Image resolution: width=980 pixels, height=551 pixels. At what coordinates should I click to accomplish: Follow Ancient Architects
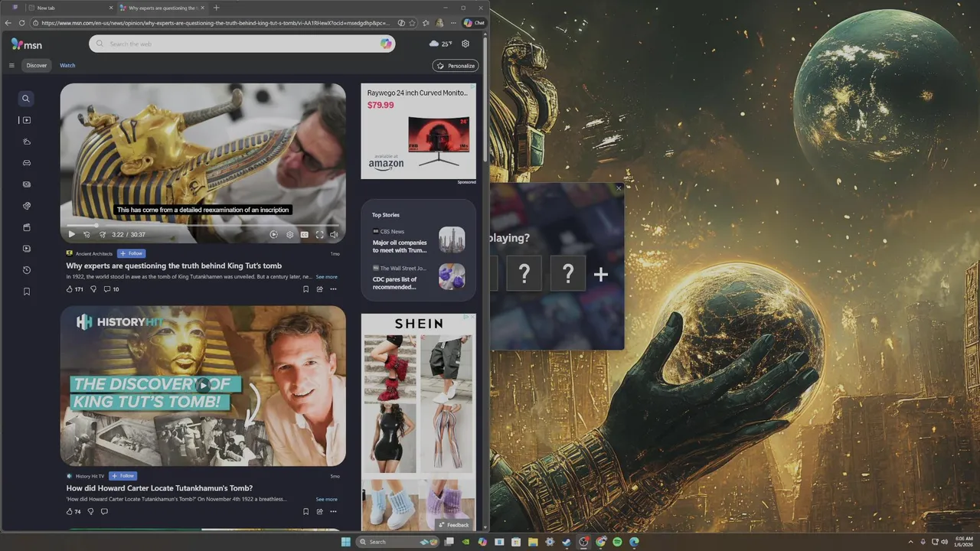click(x=131, y=253)
